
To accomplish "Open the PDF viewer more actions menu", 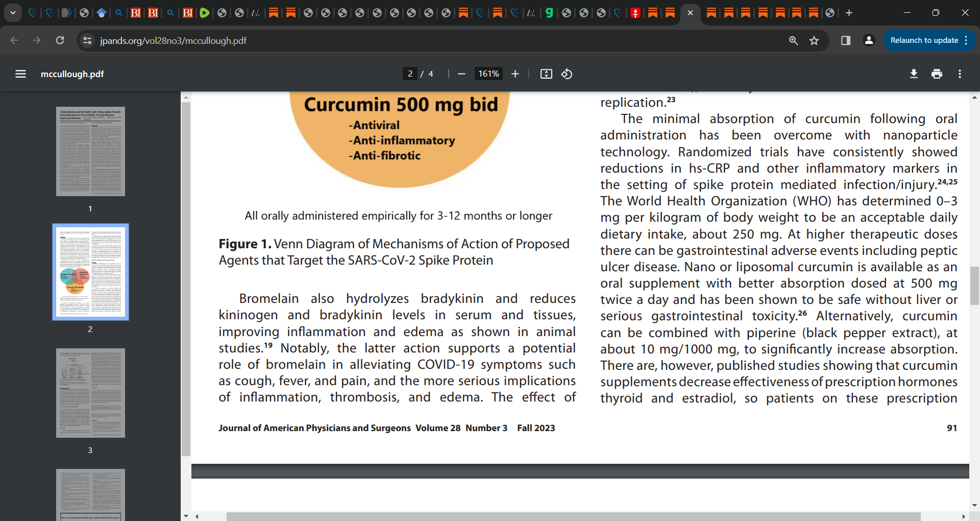I will (960, 74).
